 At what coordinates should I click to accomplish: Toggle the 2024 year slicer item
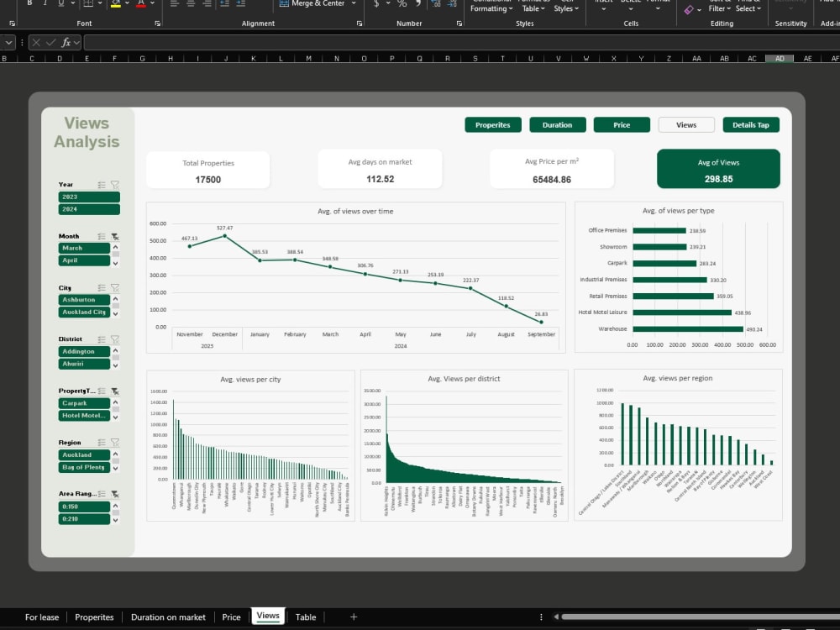pos(89,209)
